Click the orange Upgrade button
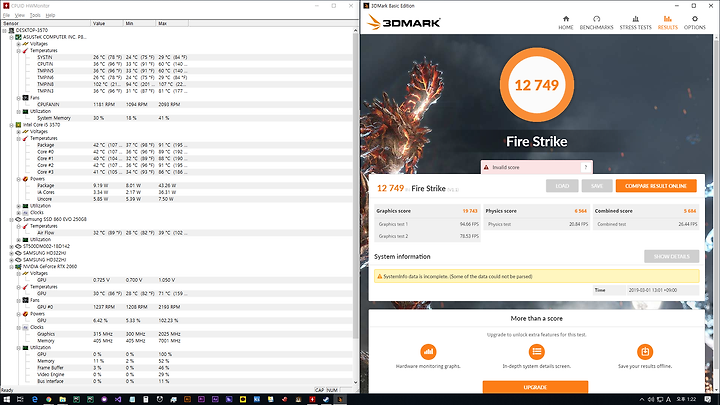The image size is (720, 405). coord(535,387)
